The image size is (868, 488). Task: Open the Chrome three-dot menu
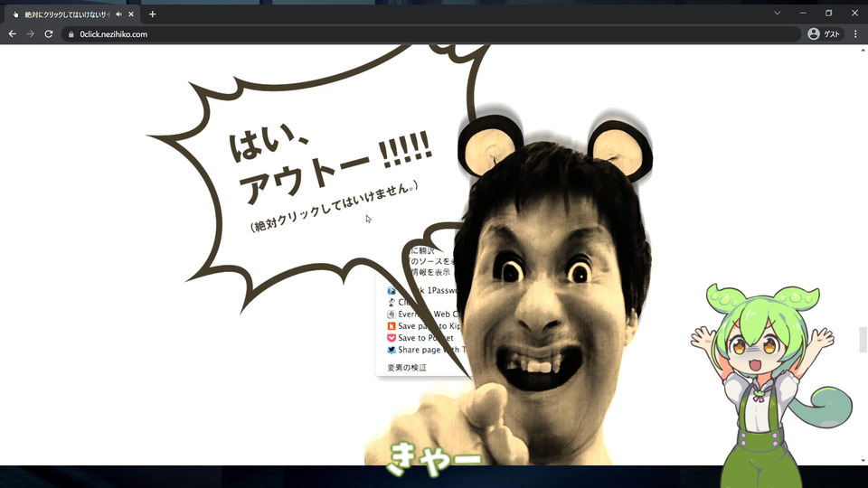(x=855, y=34)
